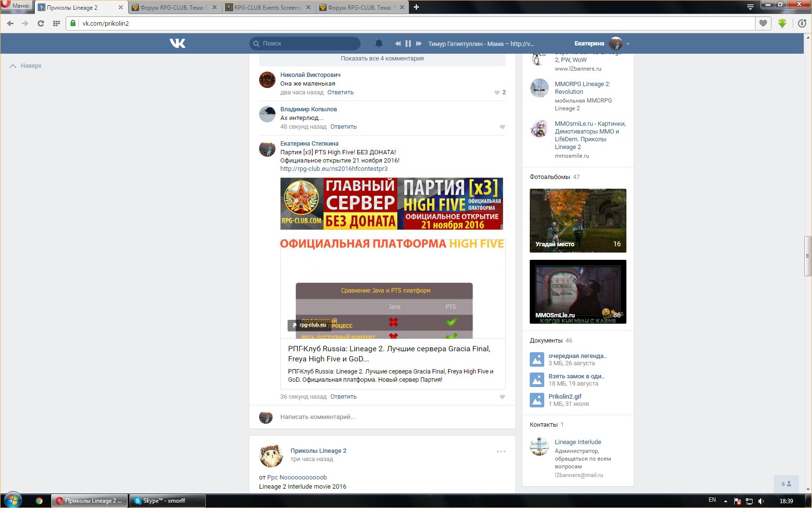
Task: Reply to Николай Викторович's comment
Action: 340,92
